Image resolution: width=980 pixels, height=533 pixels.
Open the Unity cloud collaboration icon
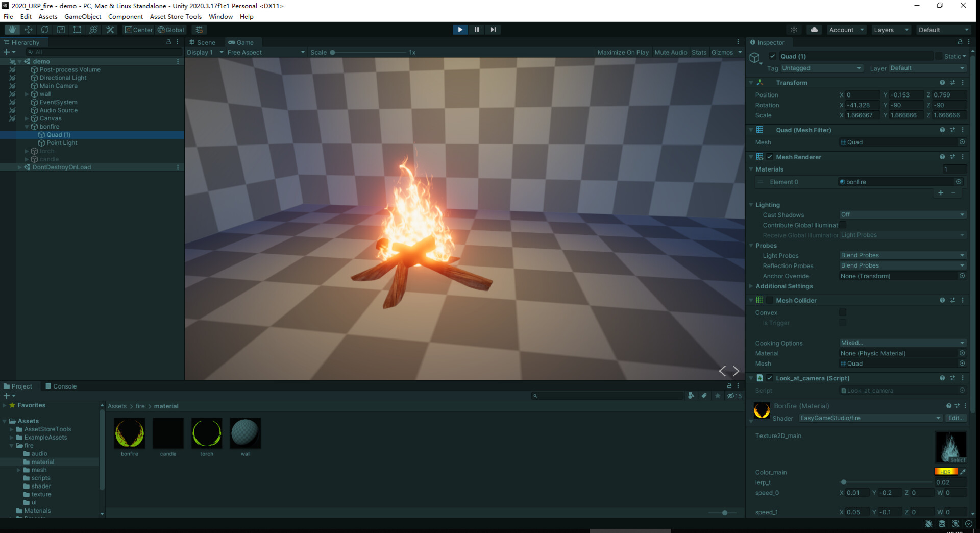click(814, 29)
